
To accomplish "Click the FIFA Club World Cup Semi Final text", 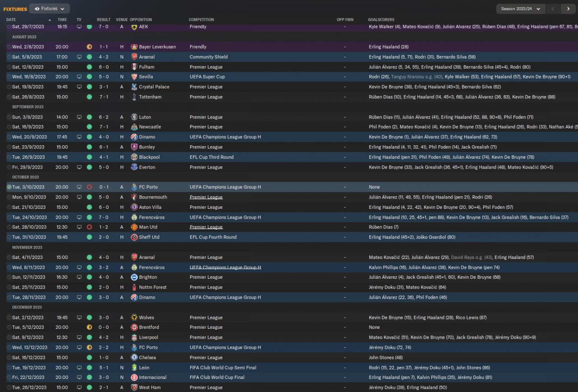I will click(x=223, y=368).
